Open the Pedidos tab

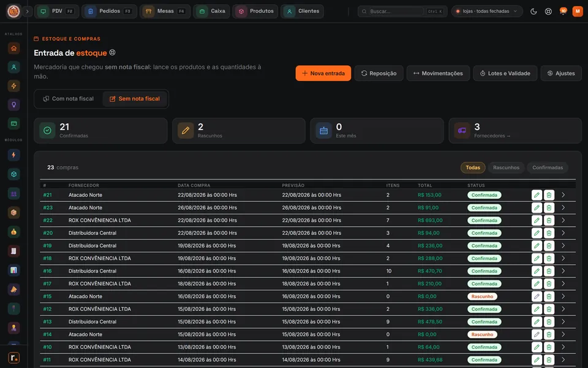[x=109, y=11]
